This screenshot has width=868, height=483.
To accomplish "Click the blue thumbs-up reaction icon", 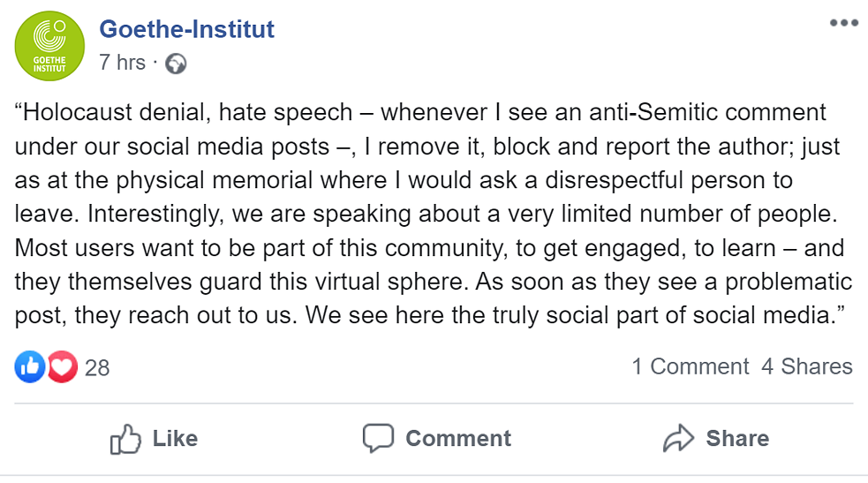I will coord(30,366).
